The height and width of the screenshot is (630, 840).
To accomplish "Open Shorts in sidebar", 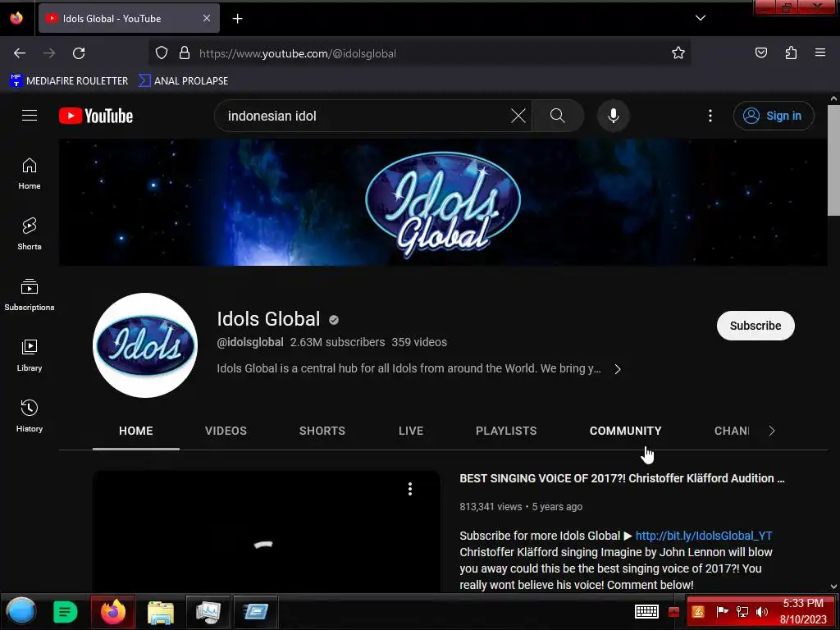I will (x=30, y=234).
